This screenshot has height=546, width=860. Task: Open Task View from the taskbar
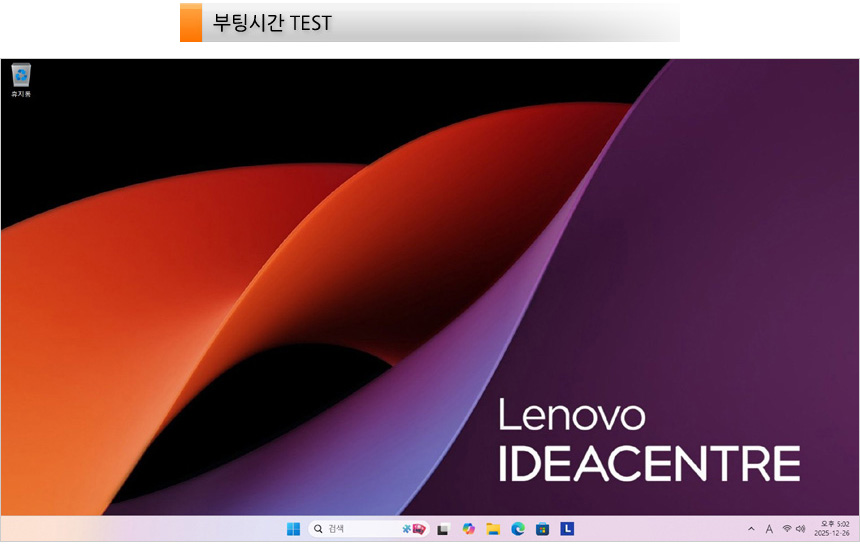443,529
